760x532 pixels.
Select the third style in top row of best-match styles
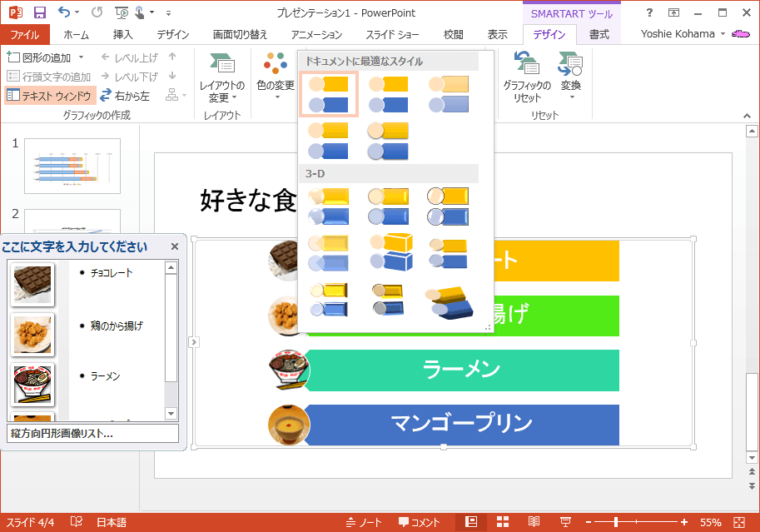(449, 94)
